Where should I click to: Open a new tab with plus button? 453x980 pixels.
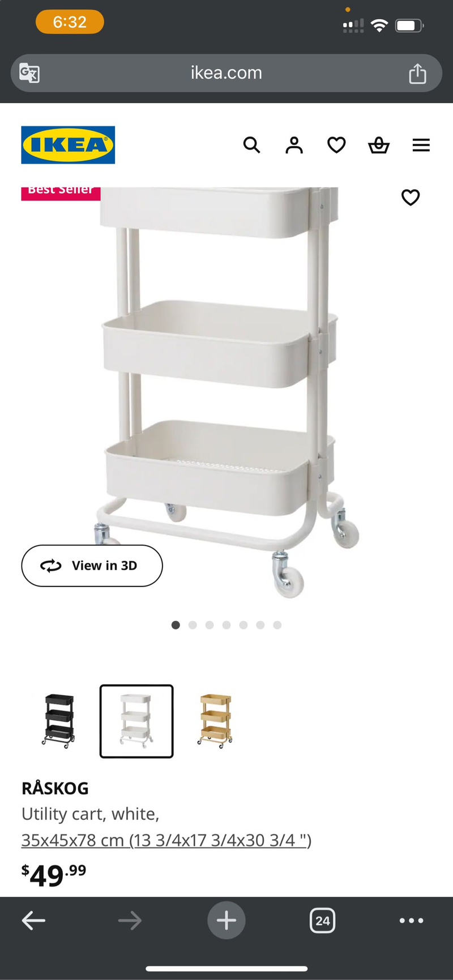(226, 920)
